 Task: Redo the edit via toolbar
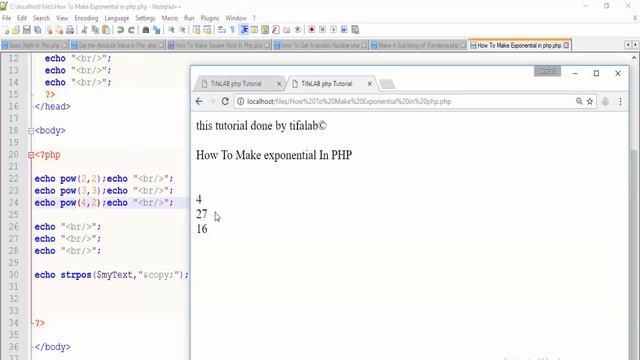[131, 30]
